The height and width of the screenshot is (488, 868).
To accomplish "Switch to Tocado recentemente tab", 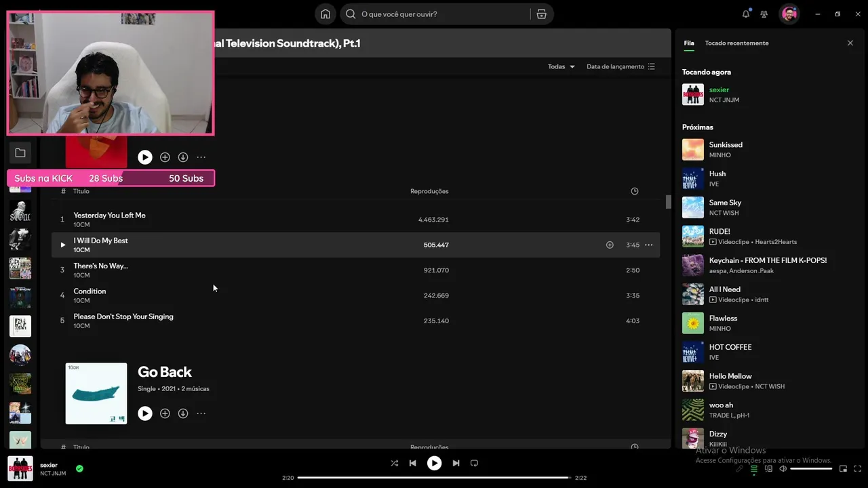I will pos(736,43).
